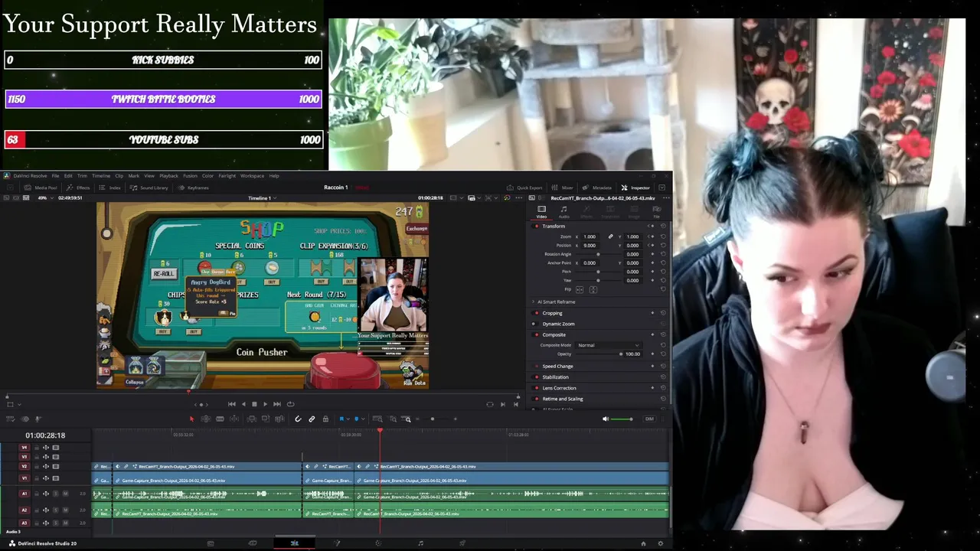Open the Workspace menu
This screenshot has width=980, height=551.
(x=252, y=176)
